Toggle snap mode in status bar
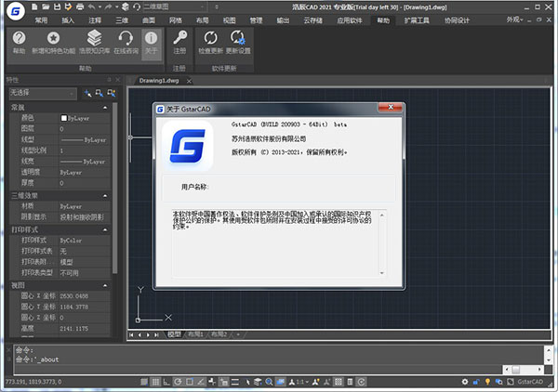558x392 pixels. click(144, 382)
